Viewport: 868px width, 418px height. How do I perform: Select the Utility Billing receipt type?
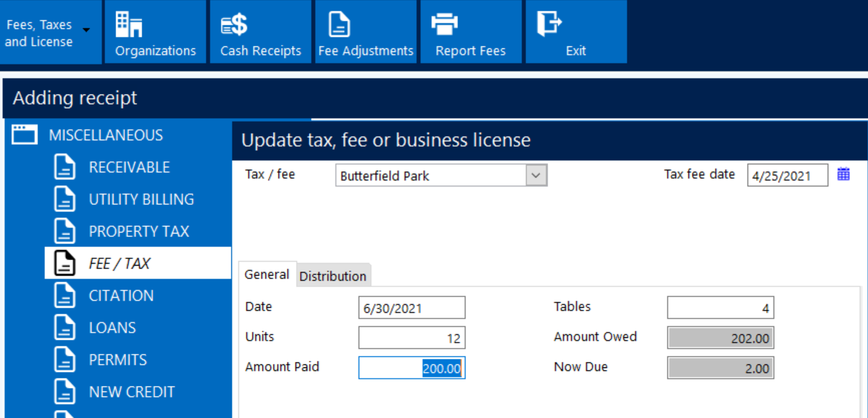tap(141, 199)
